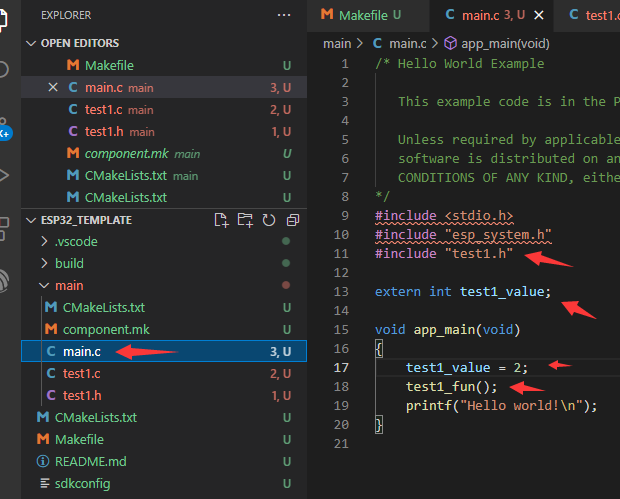Create a new file in ESP32_TEMPLATE
The height and width of the screenshot is (499, 620).
click(x=221, y=220)
